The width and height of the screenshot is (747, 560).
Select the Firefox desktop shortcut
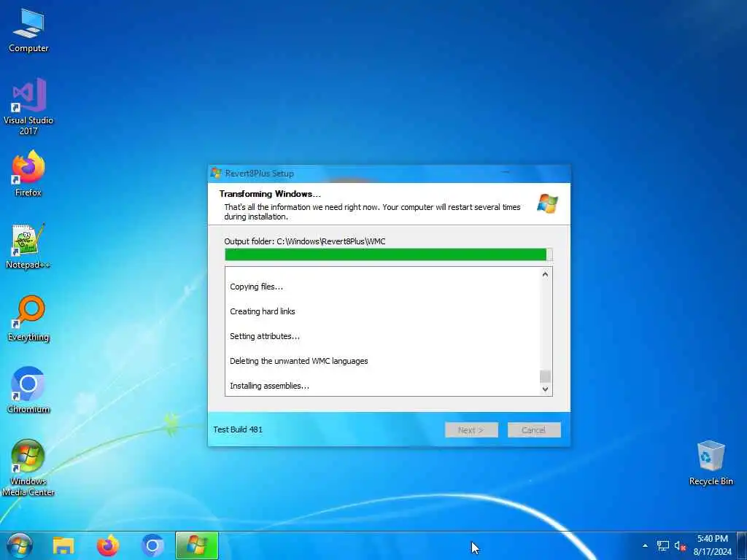pyautogui.click(x=28, y=174)
